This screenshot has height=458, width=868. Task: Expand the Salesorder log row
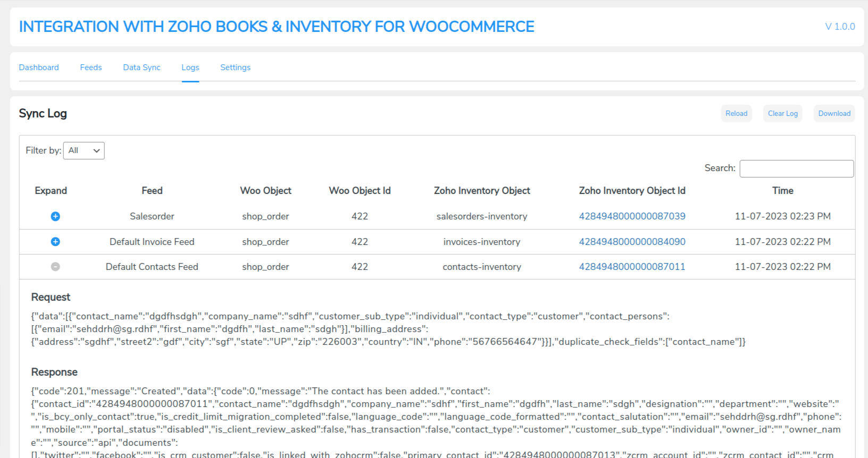[x=55, y=216]
